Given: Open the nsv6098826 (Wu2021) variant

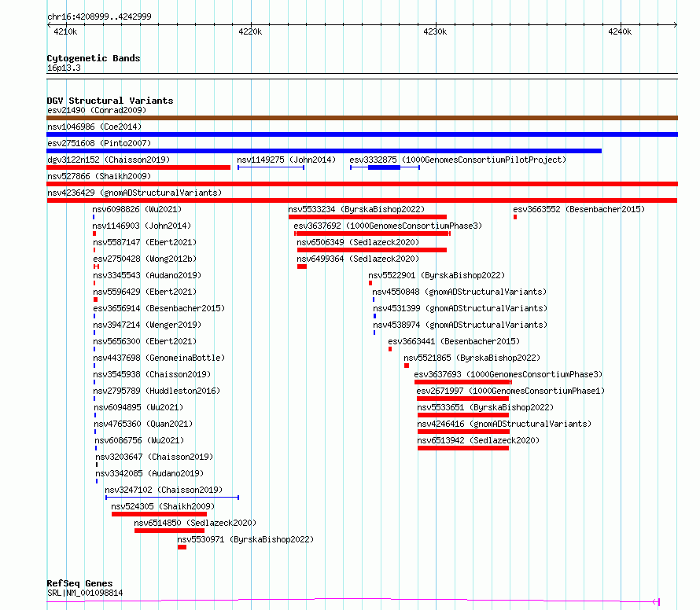Looking at the screenshot, I should pos(137,209).
